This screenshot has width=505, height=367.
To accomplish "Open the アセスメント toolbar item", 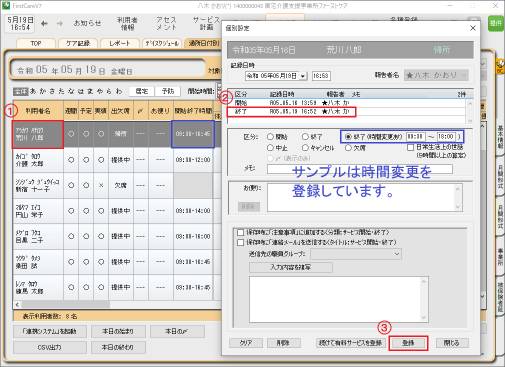I will point(166,23).
